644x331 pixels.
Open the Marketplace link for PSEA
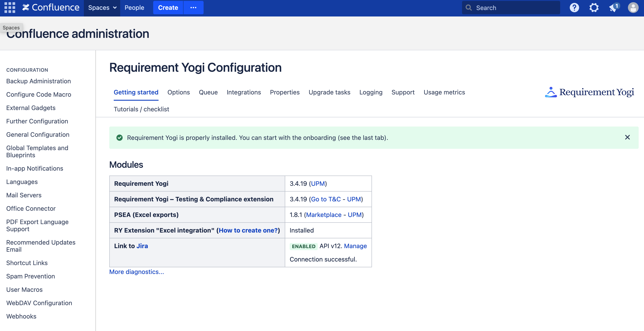(x=324, y=215)
